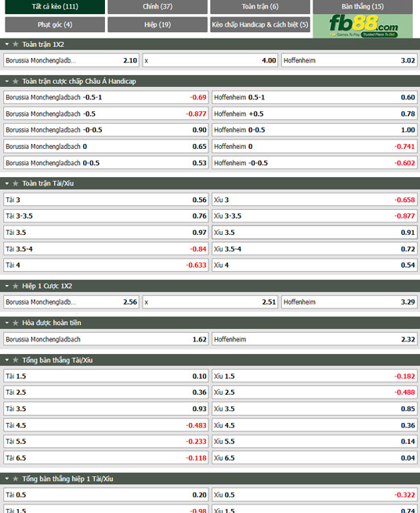Select Hoffenheim +0.5 at 0.78
This screenshot has height=513, width=420.
coord(314,114)
